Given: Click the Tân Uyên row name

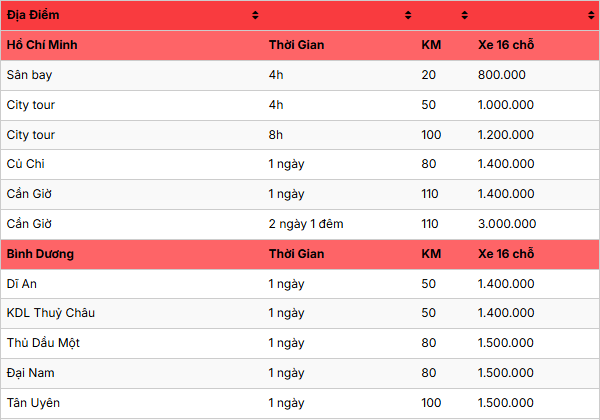Looking at the screenshot, I should point(33,402).
